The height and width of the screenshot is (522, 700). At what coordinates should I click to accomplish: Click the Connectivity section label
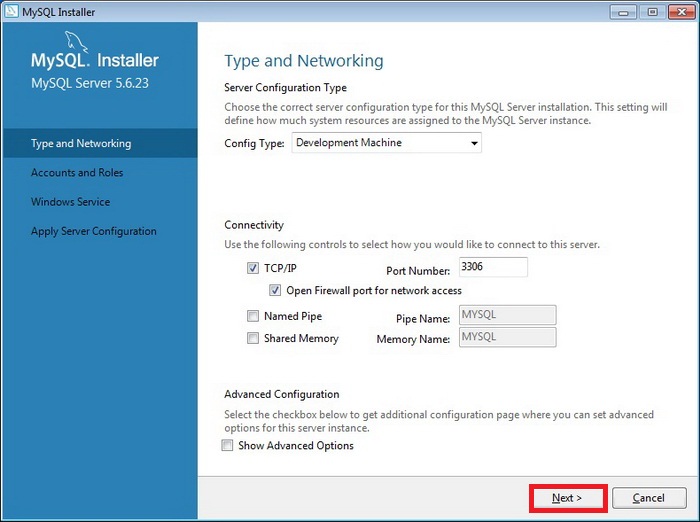coord(254,225)
